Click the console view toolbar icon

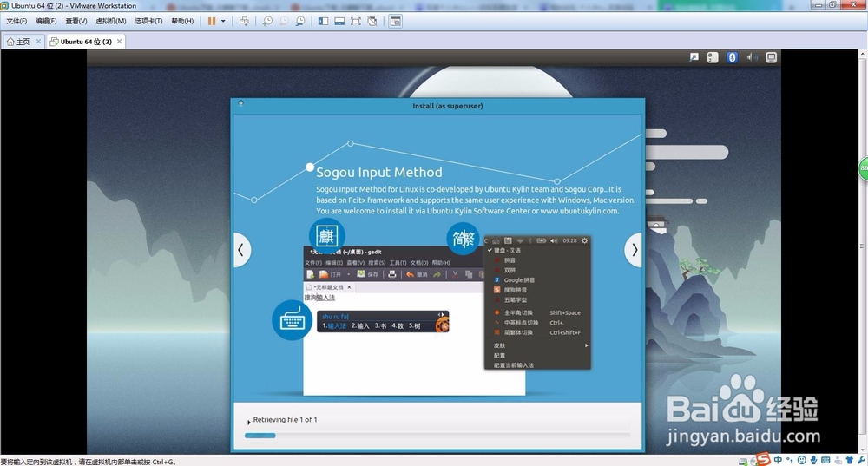(x=395, y=21)
